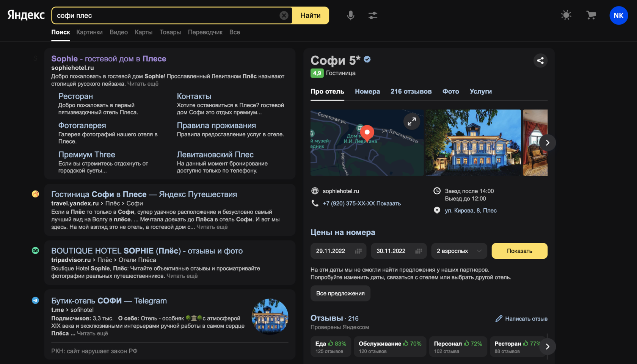The height and width of the screenshot is (364, 637).
Task: Click the Показать prices button
Action: 519,251
